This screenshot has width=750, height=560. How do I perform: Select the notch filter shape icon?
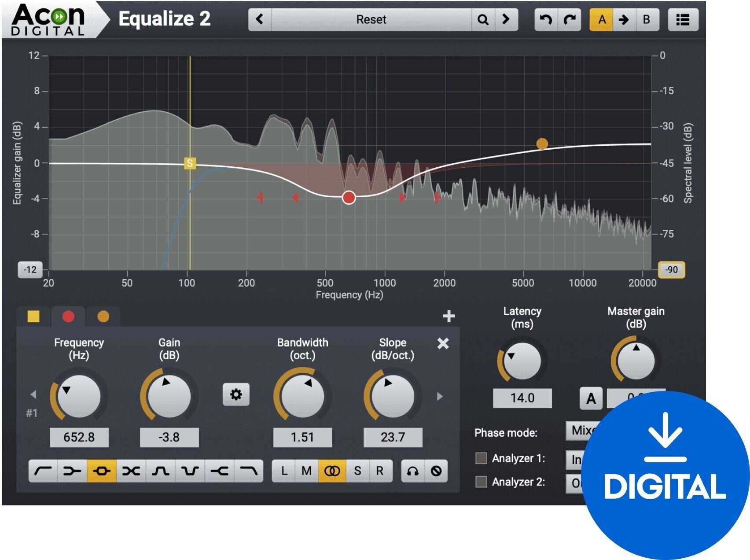(x=191, y=471)
